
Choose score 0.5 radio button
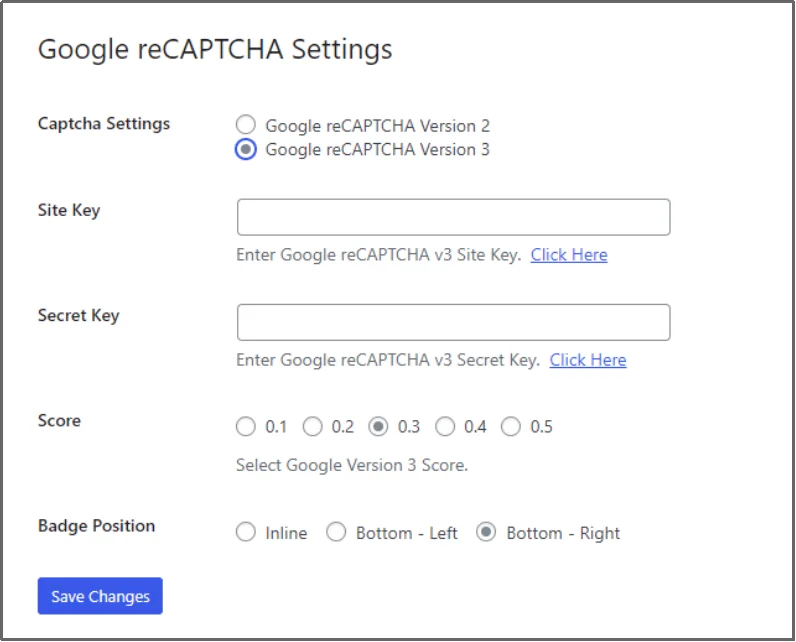pyautogui.click(x=511, y=426)
